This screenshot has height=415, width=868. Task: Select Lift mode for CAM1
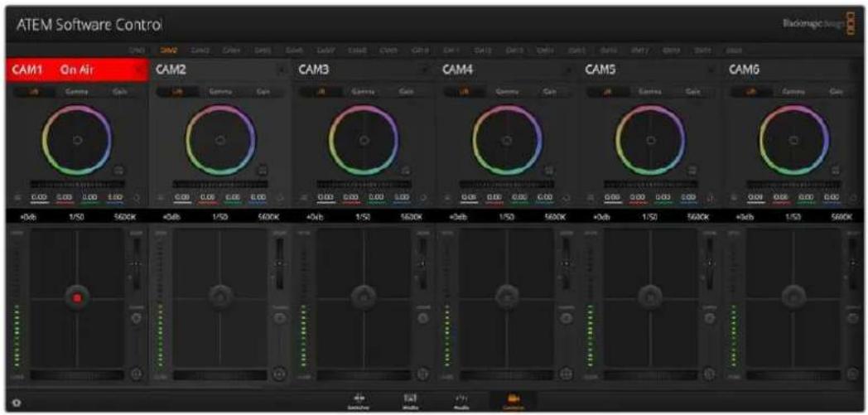(x=34, y=92)
